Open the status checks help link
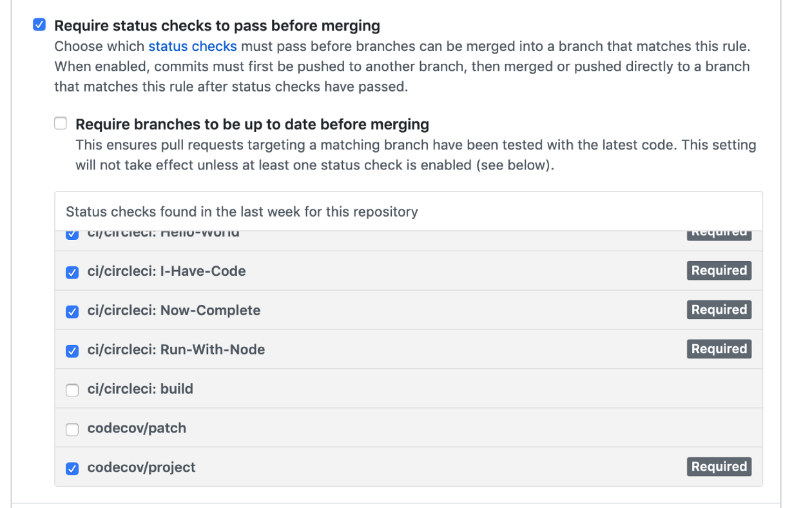This screenshot has width=812, height=508. 192,46
